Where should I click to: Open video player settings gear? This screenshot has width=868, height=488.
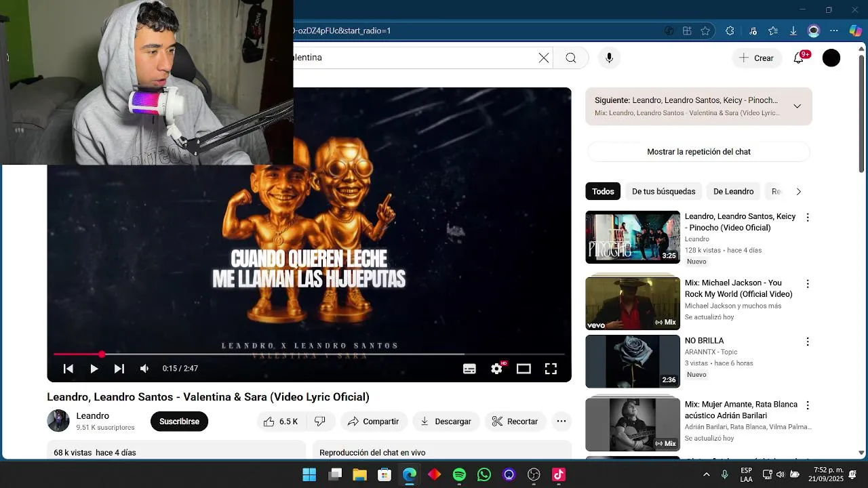496,369
